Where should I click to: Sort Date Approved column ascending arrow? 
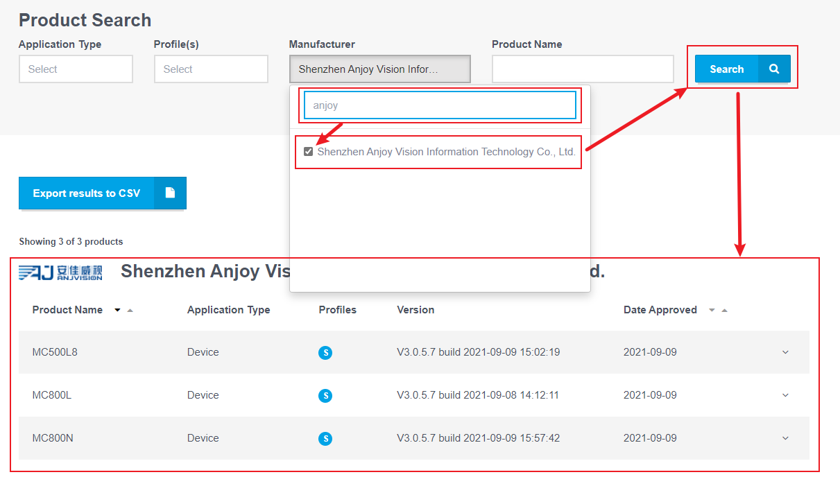(725, 311)
